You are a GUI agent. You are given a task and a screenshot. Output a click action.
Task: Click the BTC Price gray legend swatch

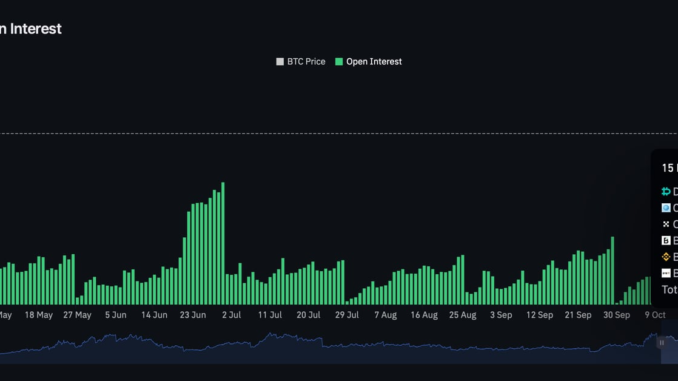(x=280, y=62)
